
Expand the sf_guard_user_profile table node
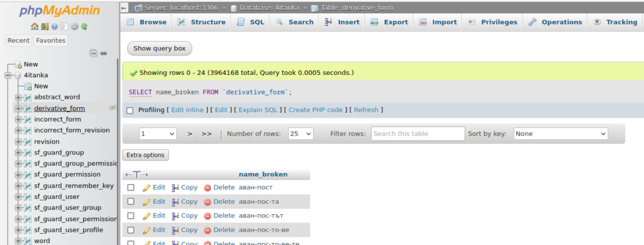tap(18, 231)
